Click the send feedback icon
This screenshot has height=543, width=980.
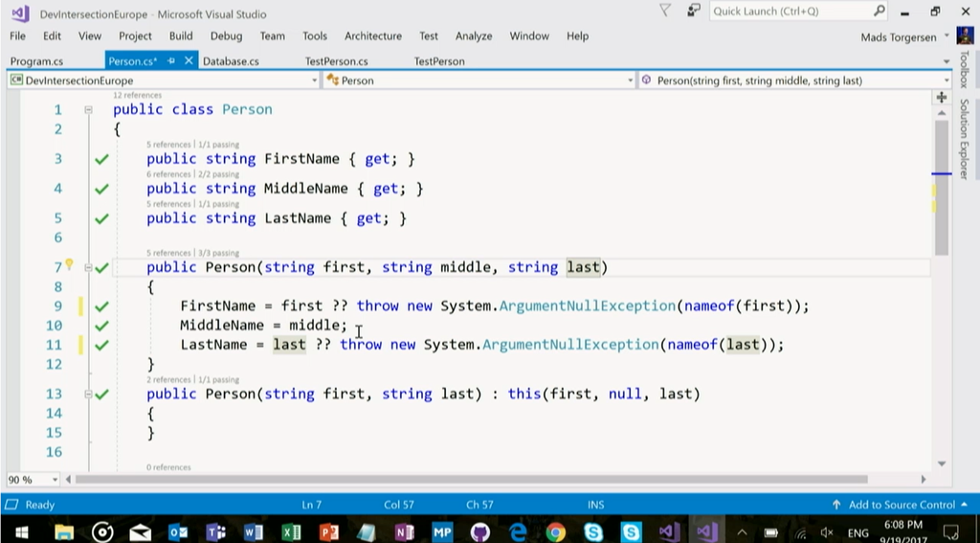click(694, 11)
